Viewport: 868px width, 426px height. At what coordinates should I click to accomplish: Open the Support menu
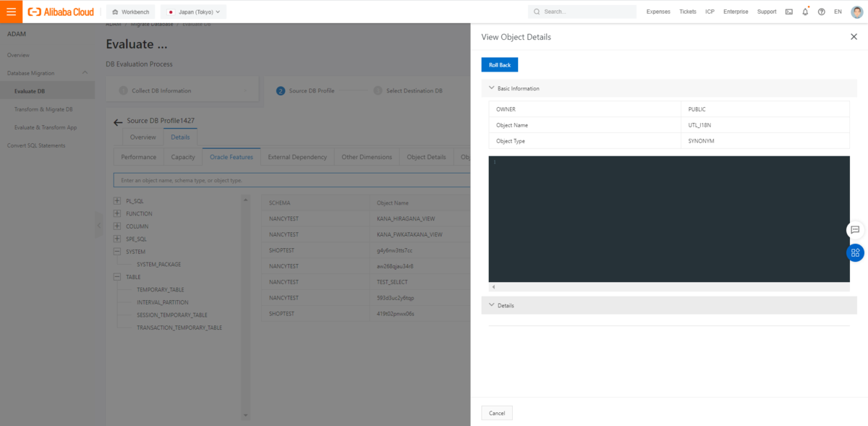(767, 12)
